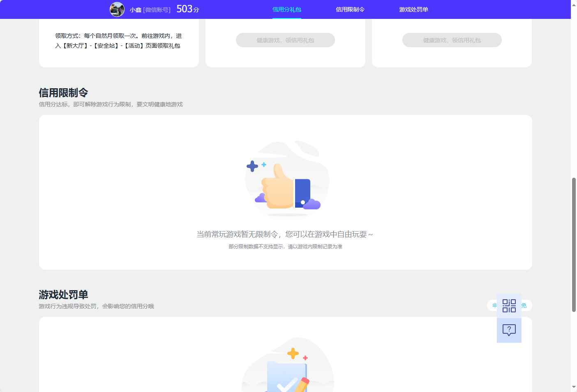577x392 pixels.
Task: Select the highlighted 信用分礼包 tab
Action: (286, 9)
